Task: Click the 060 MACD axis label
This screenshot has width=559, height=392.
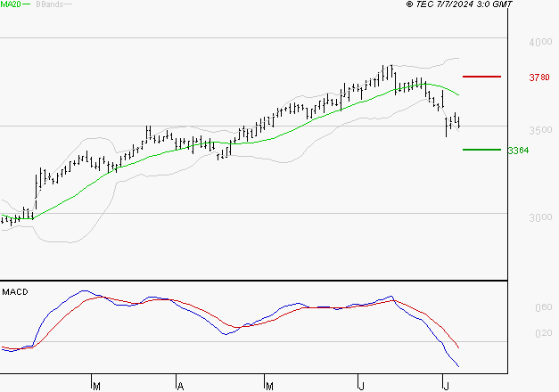Action: click(x=543, y=307)
